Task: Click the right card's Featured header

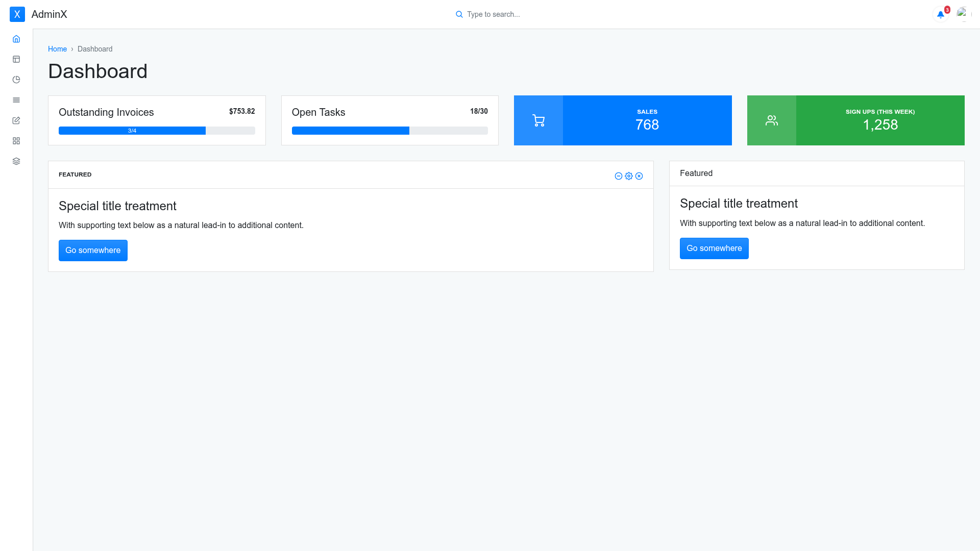Action: coord(696,173)
